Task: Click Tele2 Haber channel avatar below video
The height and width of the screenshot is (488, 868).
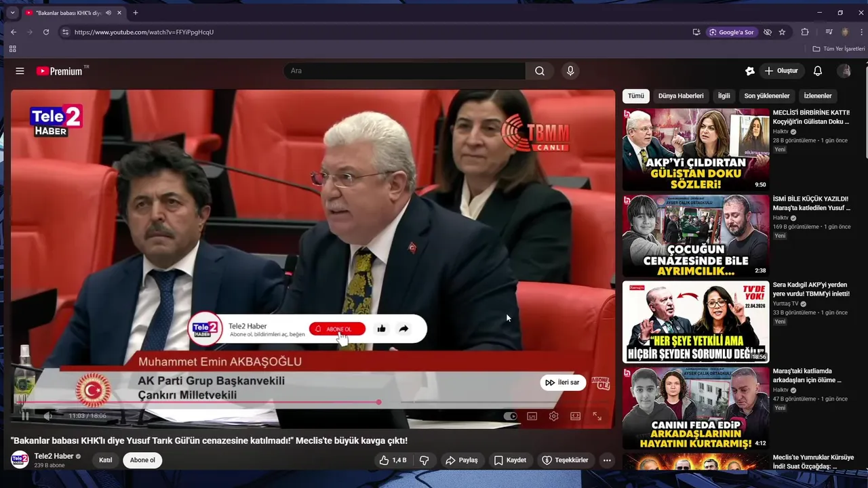Action: pyautogui.click(x=20, y=460)
